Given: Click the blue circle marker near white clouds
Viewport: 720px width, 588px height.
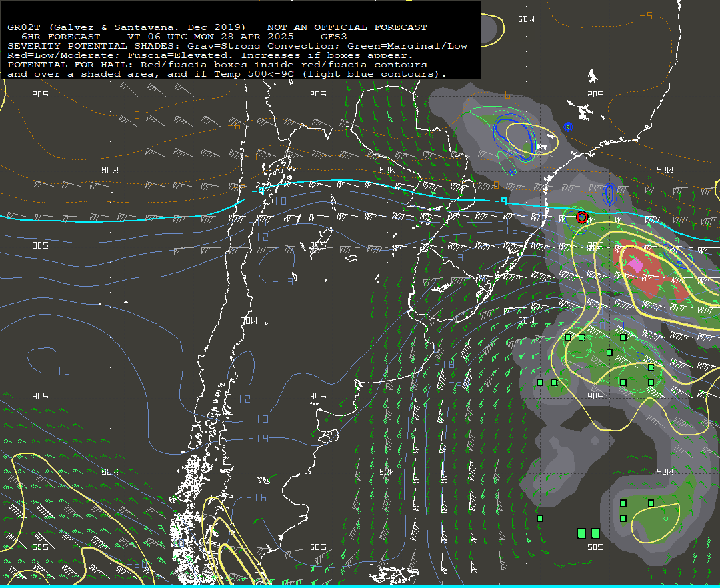Looking at the screenshot, I should point(568,127).
